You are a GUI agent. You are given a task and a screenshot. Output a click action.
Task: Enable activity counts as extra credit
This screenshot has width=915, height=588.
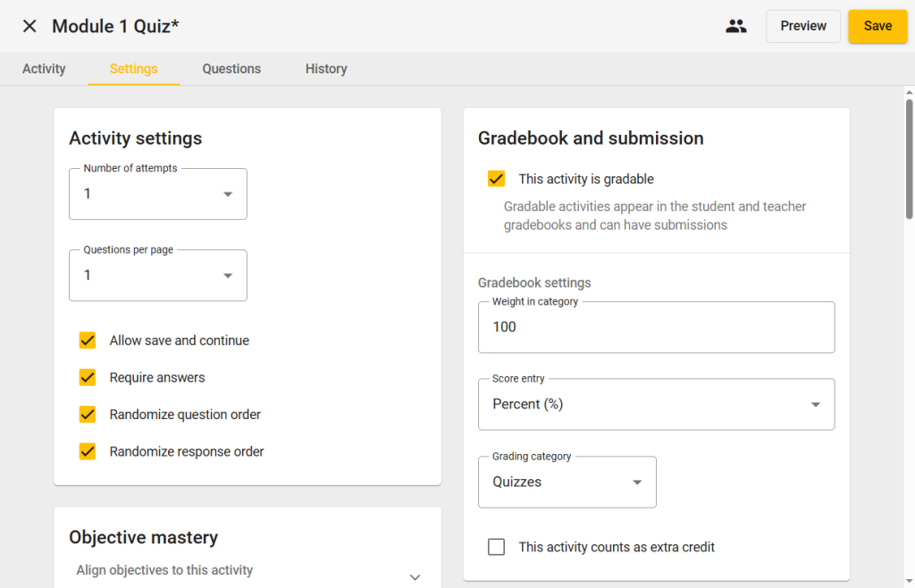pos(497,547)
